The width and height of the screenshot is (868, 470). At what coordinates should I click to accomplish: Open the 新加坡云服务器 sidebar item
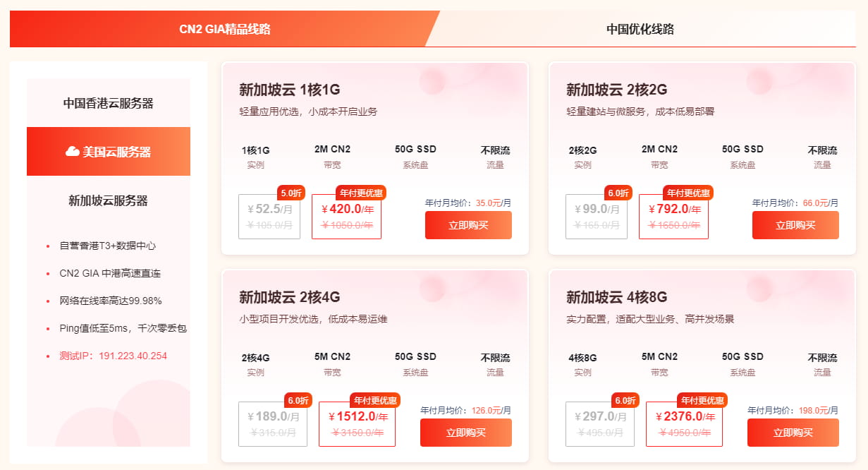tap(109, 200)
